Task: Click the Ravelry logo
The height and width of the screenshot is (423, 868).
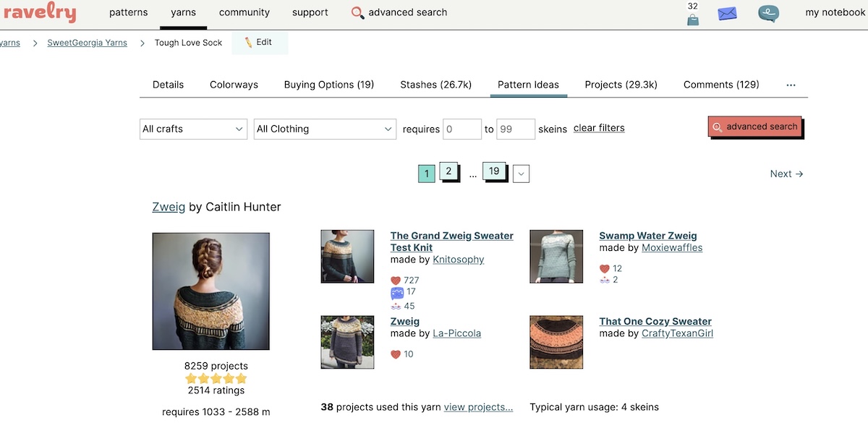Action: click(x=39, y=12)
